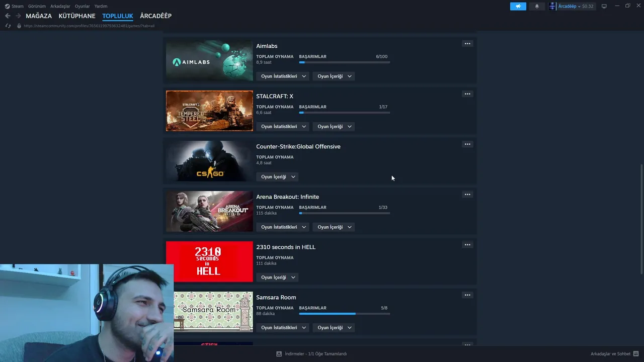Click the downloads icon in the bottom bar

coord(279,354)
